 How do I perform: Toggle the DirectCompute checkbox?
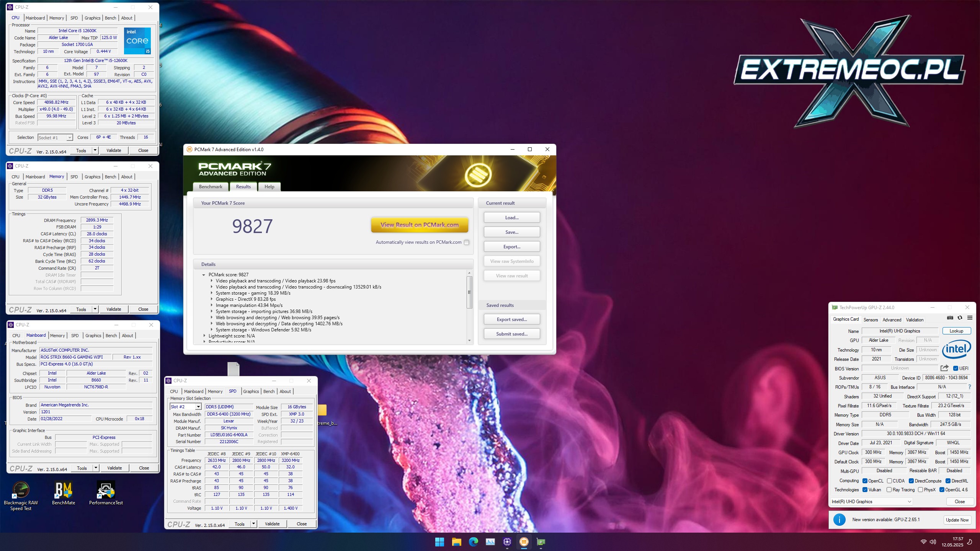(x=911, y=481)
